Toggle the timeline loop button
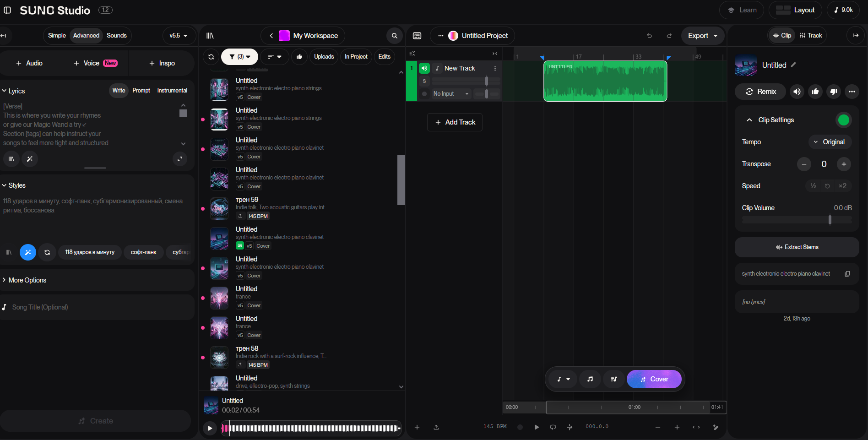868x440 pixels. tap(553, 427)
